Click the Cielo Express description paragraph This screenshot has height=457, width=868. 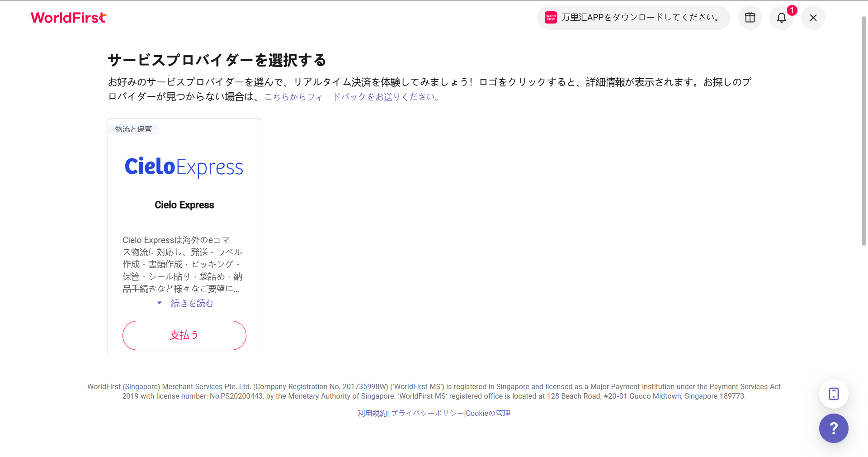(182, 264)
